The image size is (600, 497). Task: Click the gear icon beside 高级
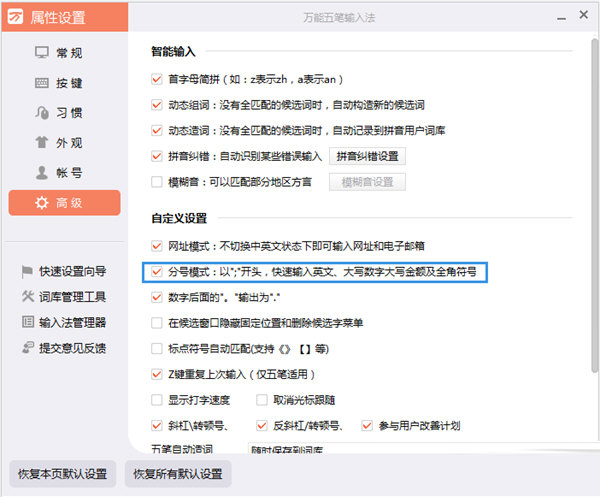(42, 203)
